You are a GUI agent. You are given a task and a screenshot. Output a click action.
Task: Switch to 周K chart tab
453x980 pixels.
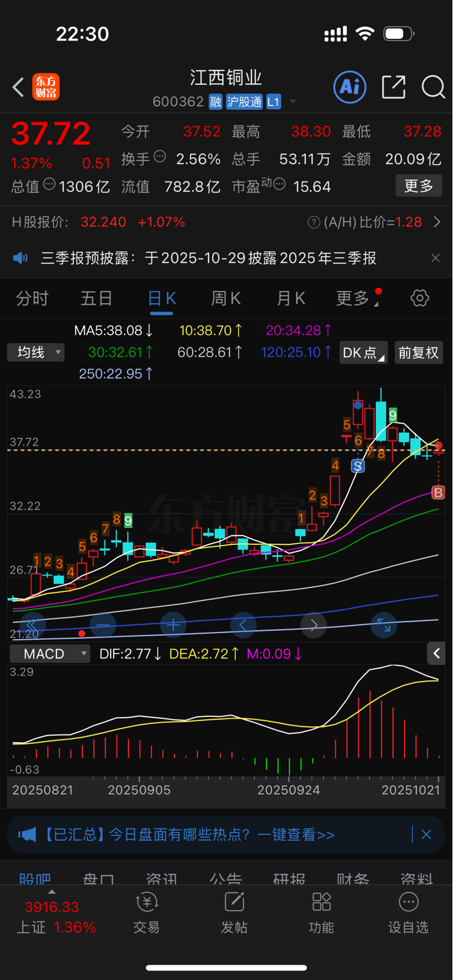pyautogui.click(x=226, y=298)
